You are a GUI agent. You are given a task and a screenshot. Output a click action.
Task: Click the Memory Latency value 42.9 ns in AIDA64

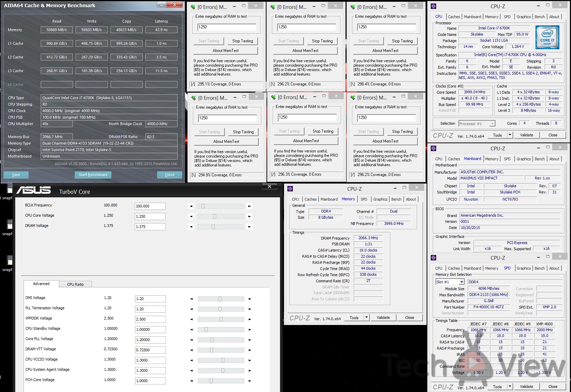pos(161,30)
